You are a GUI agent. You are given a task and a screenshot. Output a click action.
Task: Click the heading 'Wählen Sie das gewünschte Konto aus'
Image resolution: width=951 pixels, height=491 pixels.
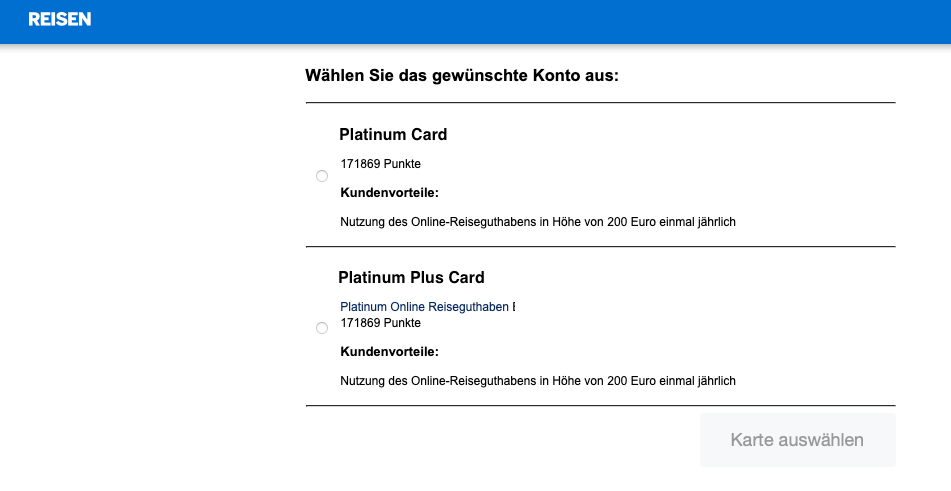pos(462,76)
